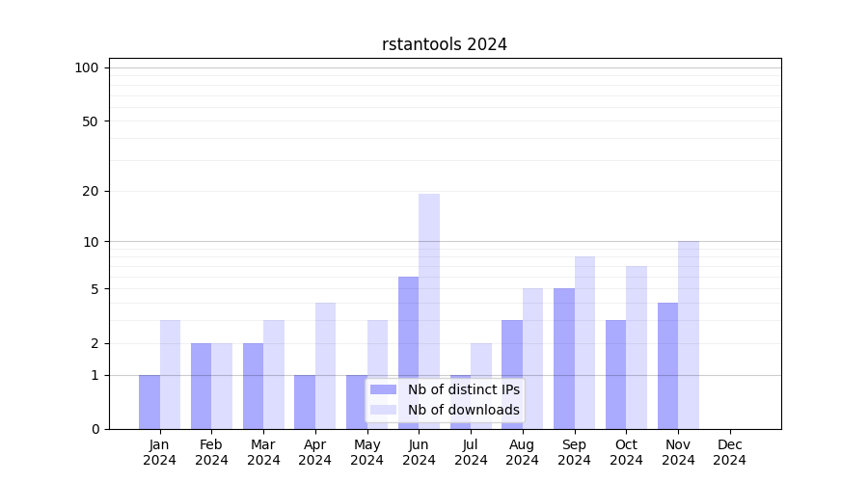Click the y-axis tick label 20
This screenshot has width=868, height=482.
(91, 191)
